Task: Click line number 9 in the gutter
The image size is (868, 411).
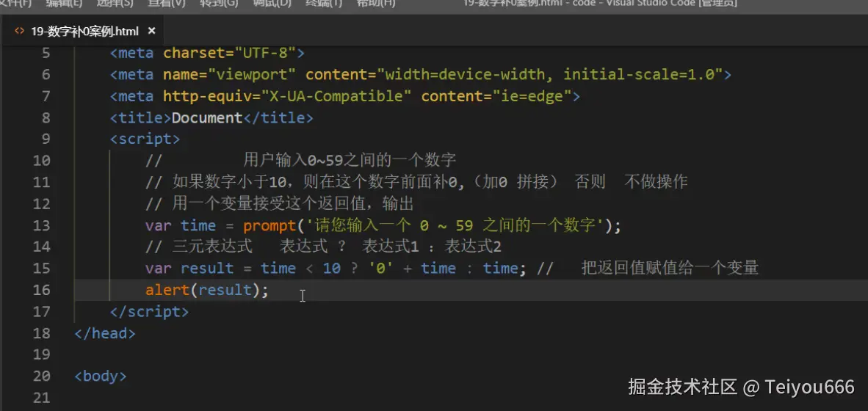Action: click(45, 139)
